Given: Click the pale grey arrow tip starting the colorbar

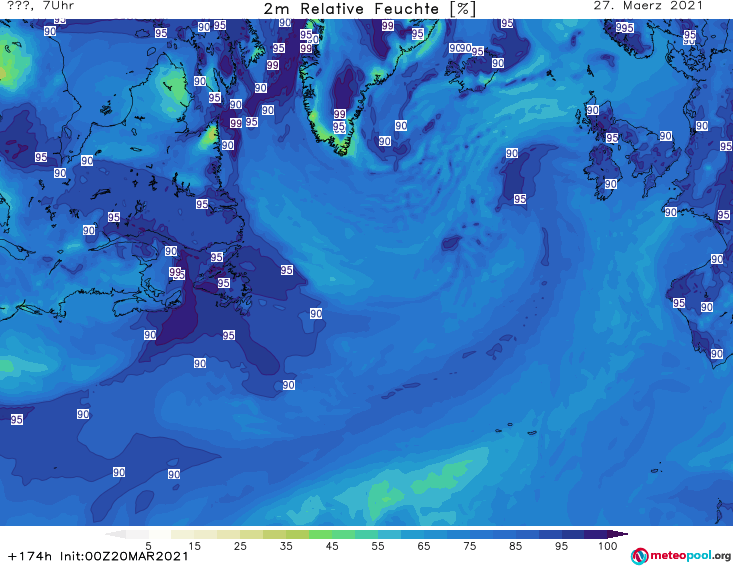Looking at the screenshot, I should 115,534.
